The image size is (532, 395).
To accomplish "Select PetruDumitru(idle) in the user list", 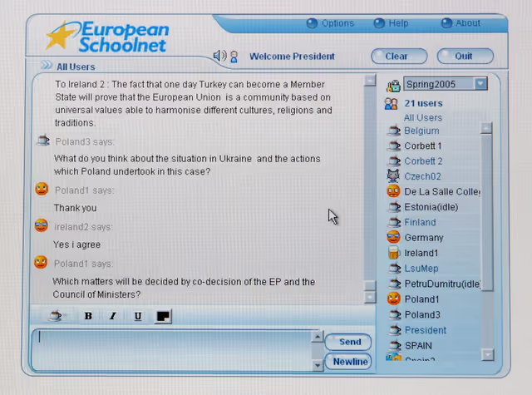I will click(442, 284).
